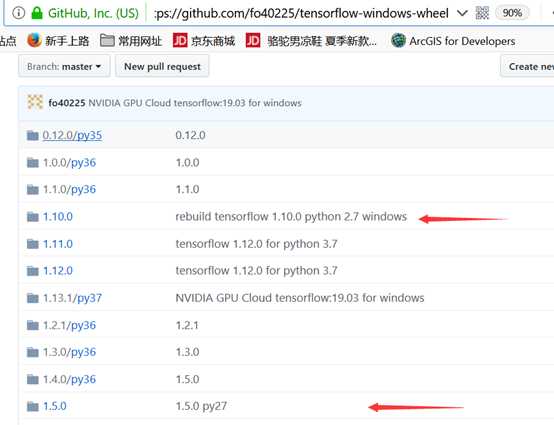Open the fo40225 author link
This screenshot has height=425, width=554.
(x=67, y=103)
